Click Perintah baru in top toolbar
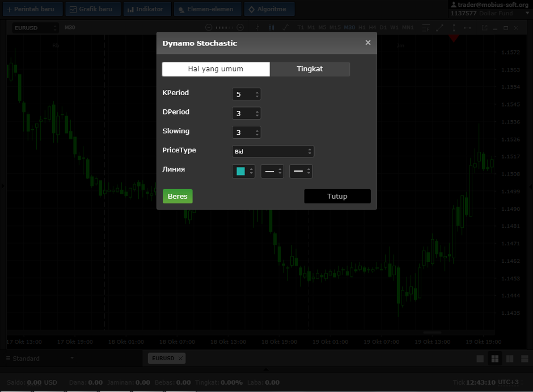This screenshot has height=392, width=533. [33, 9]
